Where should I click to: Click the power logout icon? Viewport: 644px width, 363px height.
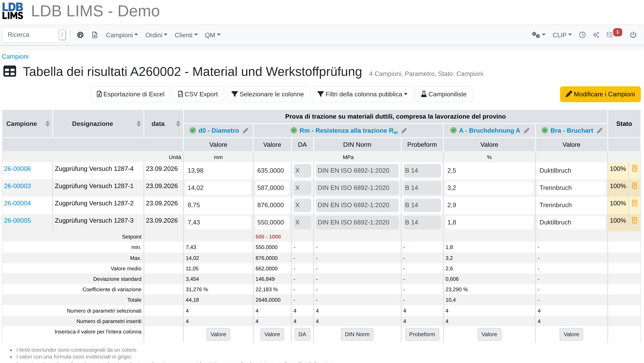(x=633, y=35)
